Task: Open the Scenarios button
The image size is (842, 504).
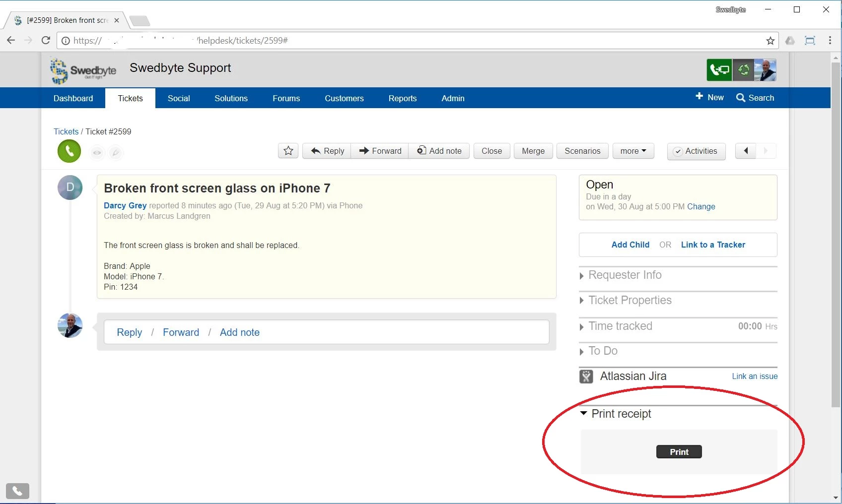Action: click(582, 151)
